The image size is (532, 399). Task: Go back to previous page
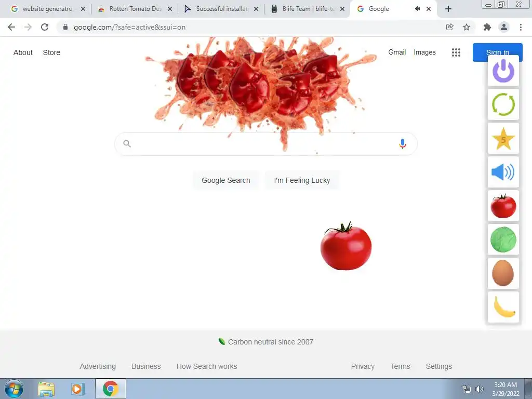(11, 27)
